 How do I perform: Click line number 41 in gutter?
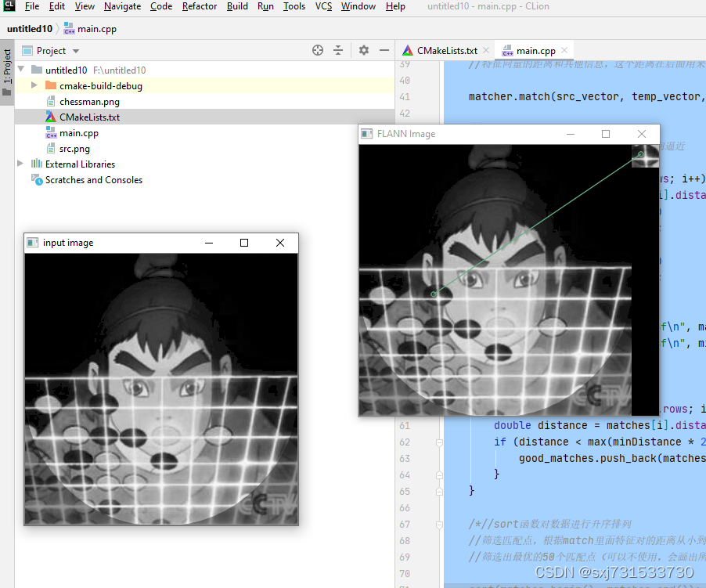point(405,97)
